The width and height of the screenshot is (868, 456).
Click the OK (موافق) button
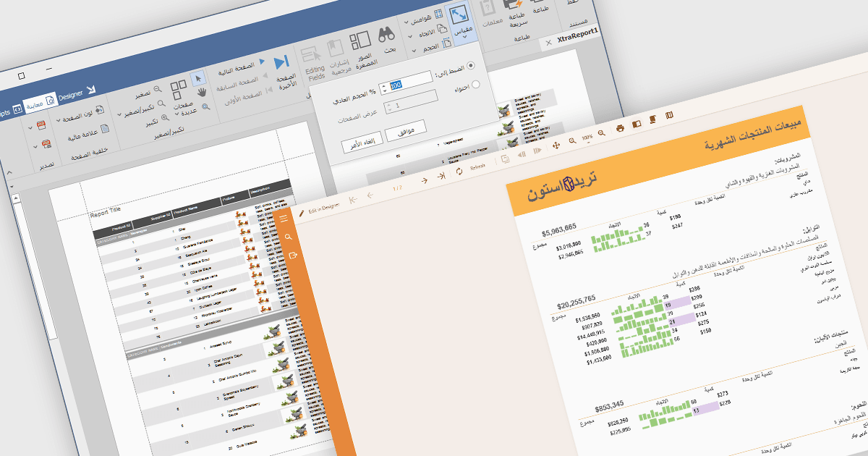coord(407,132)
